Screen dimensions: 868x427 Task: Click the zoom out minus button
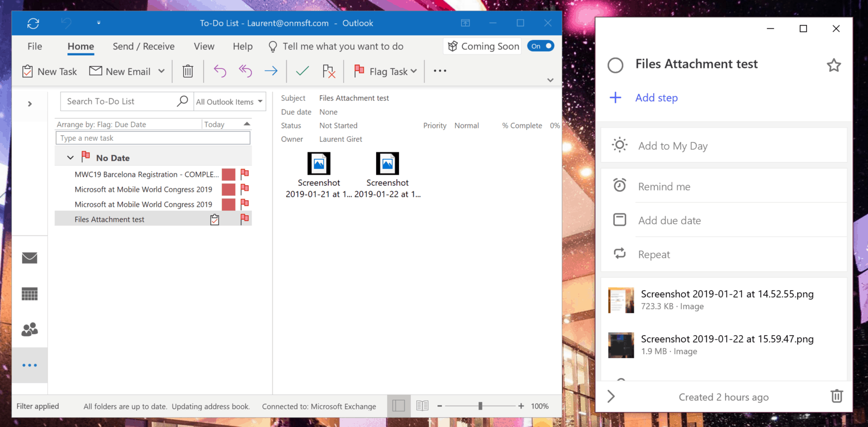point(440,406)
